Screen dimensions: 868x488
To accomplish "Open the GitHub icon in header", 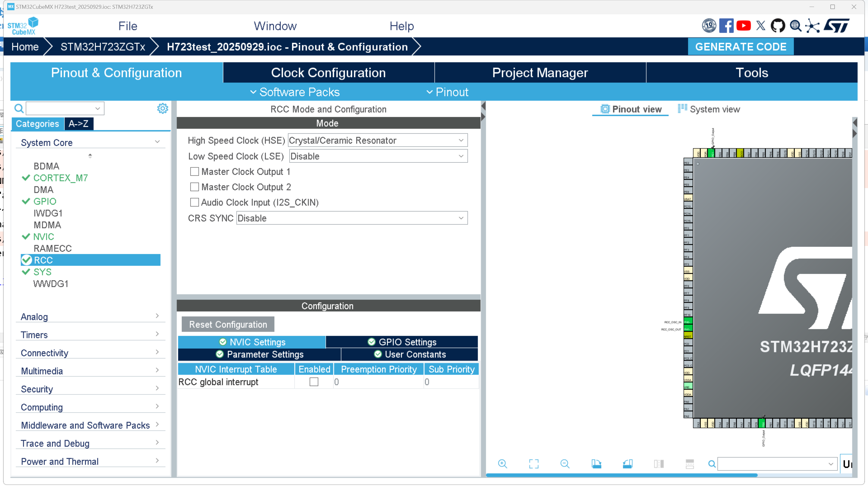I will (778, 26).
